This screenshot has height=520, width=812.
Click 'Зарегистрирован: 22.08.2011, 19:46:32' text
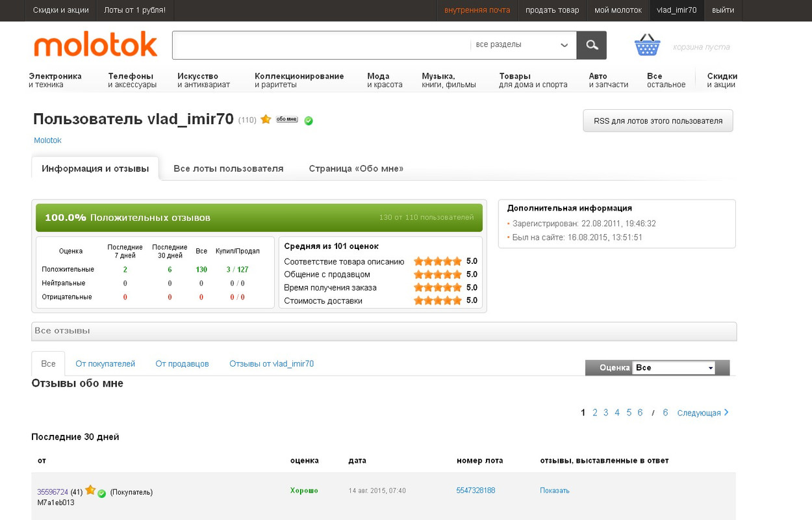[584, 224]
